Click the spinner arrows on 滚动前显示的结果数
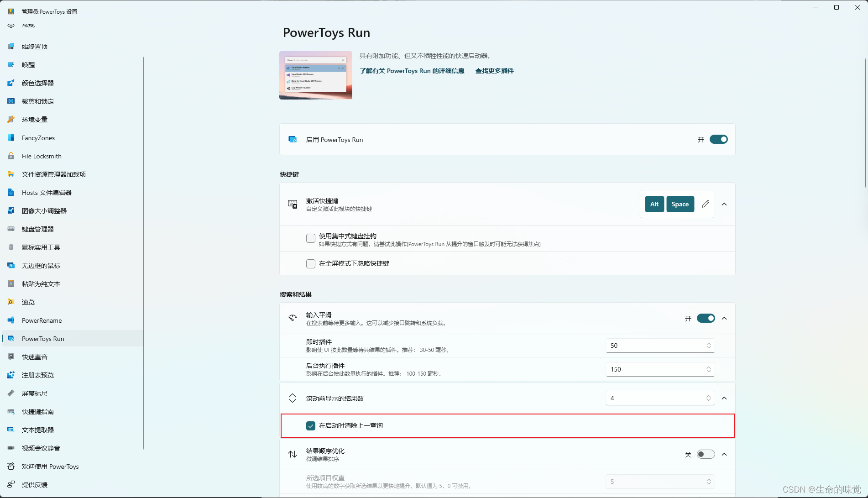The height and width of the screenshot is (498, 868). pos(709,398)
